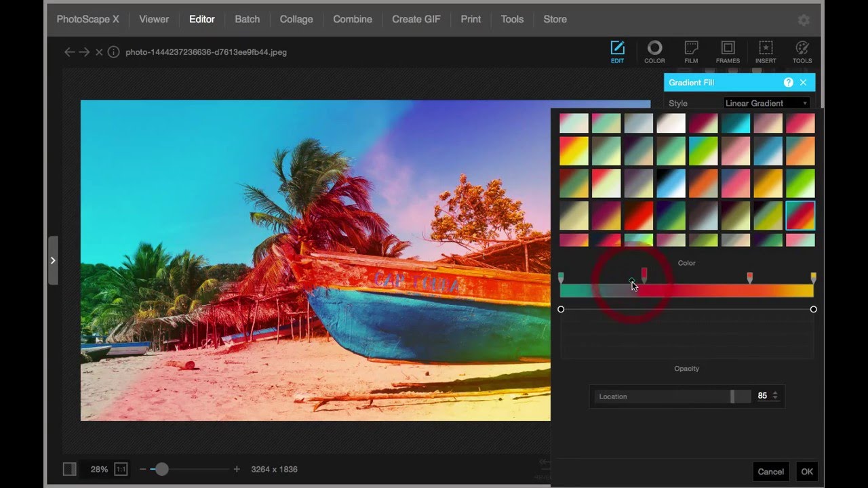868x488 pixels.
Task: Increase the Location value with stepper
Action: (x=775, y=393)
